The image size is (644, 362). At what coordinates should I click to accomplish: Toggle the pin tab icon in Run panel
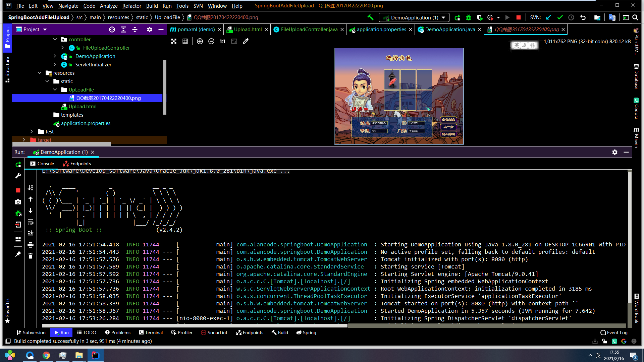pos(18,254)
